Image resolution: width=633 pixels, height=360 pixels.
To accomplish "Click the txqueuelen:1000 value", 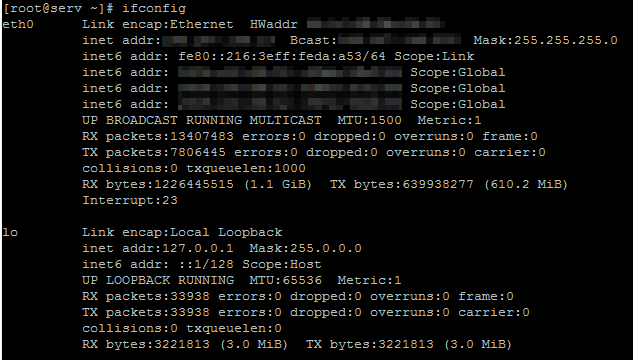I will click(x=246, y=168).
